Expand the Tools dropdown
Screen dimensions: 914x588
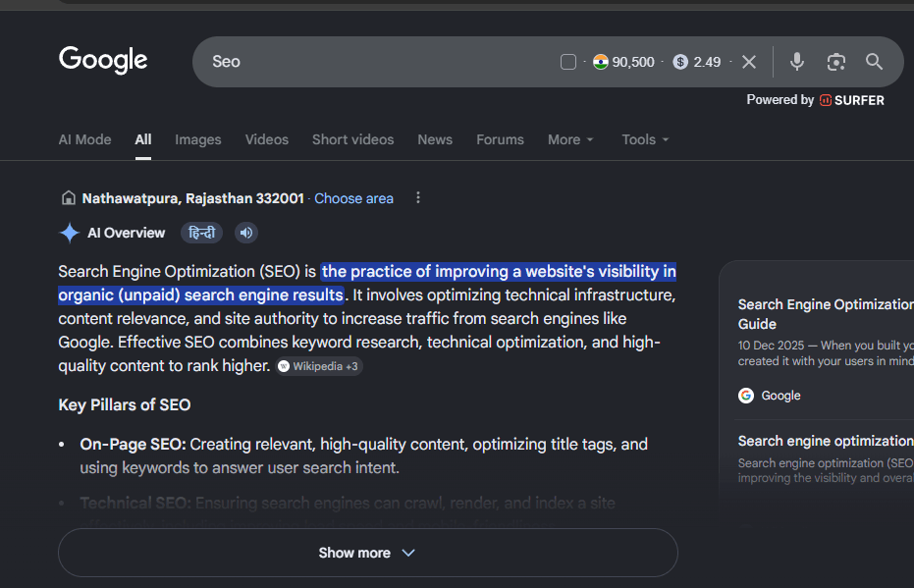point(645,139)
